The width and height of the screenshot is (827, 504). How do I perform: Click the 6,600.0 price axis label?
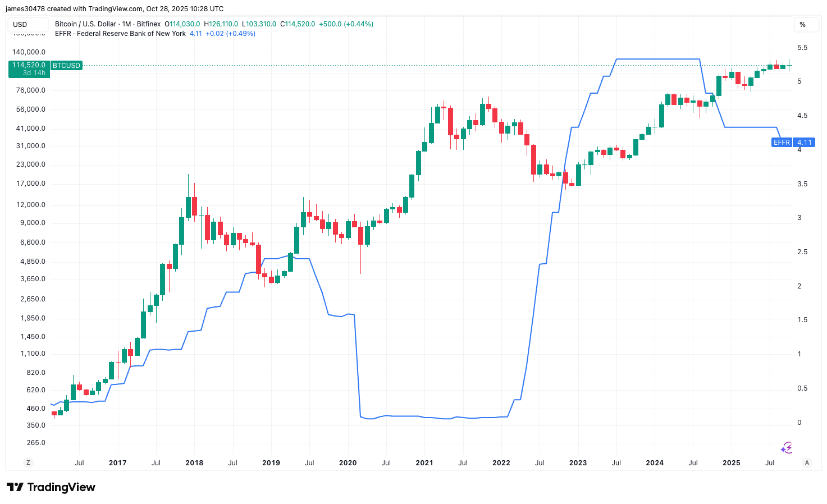[33, 242]
